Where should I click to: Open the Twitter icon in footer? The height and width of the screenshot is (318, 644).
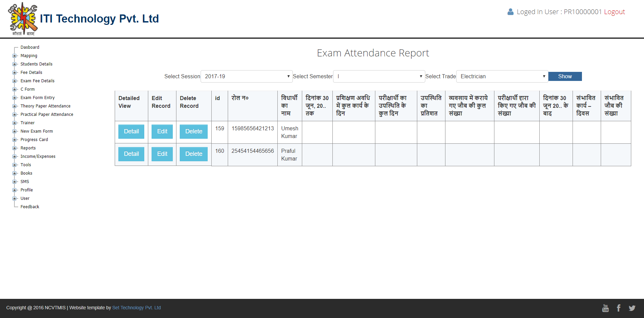[x=632, y=308]
